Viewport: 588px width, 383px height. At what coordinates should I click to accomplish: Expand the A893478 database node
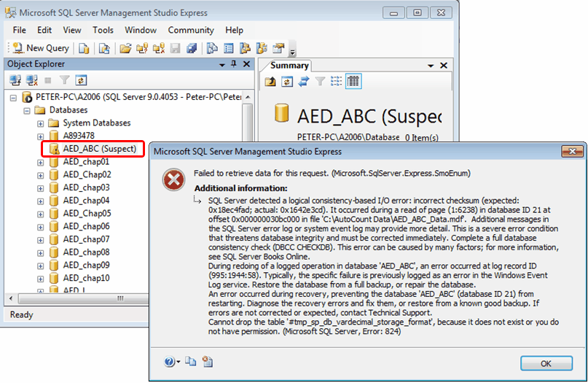pyautogui.click(x=40, y=136)
